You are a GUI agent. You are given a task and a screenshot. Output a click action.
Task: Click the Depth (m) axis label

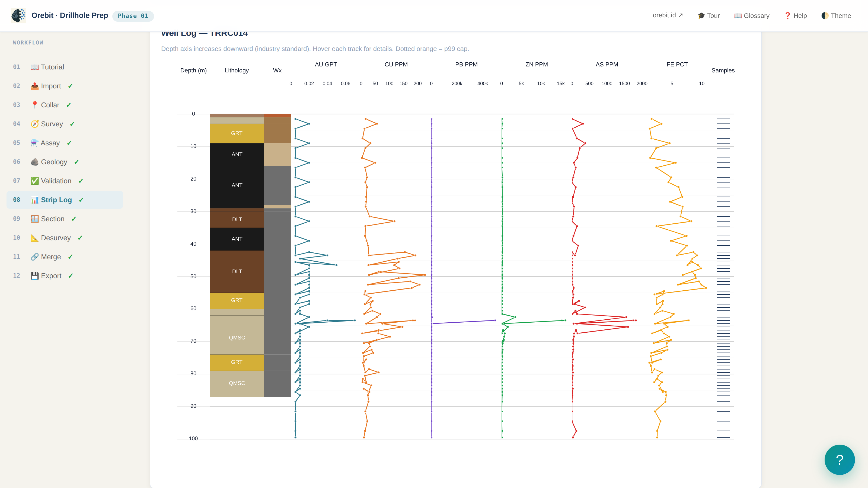click(193, 70)
